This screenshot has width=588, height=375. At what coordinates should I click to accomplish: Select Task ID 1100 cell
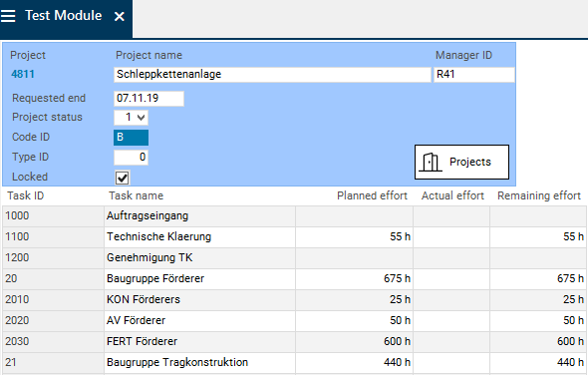click(53, 237)
